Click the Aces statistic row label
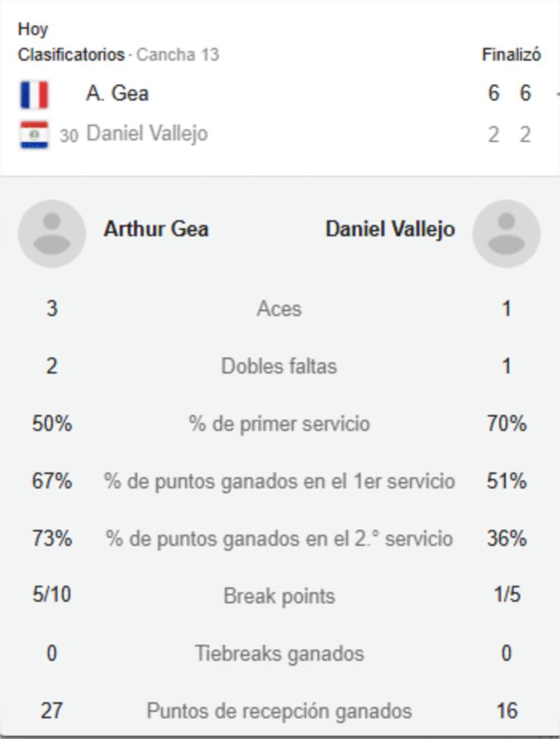 tap(279, 309)
